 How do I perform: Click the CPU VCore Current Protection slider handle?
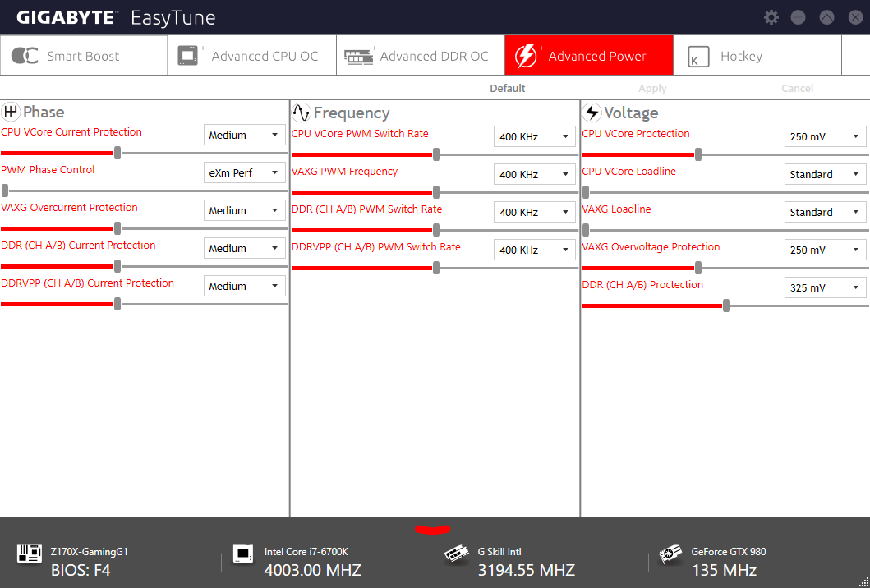tap(117, 153)
